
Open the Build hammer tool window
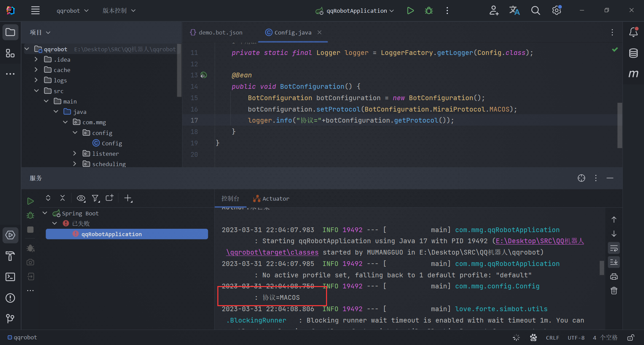click(x=10, y=256)
